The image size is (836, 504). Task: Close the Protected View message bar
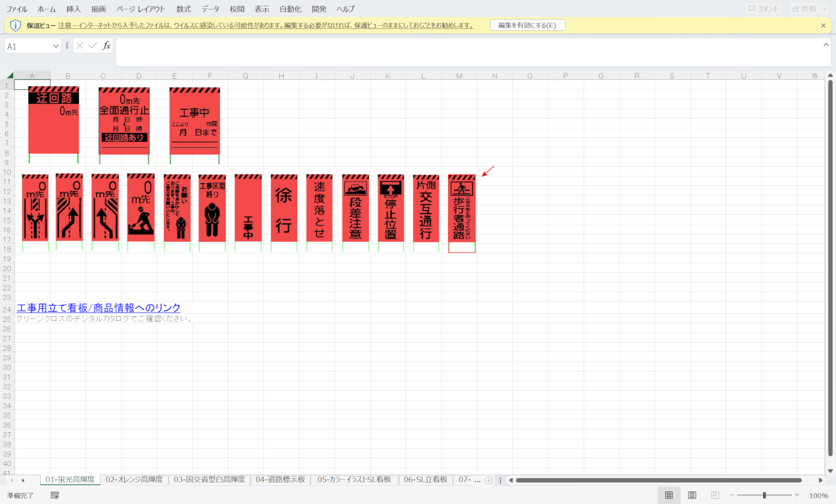click(x=823, y=25)
